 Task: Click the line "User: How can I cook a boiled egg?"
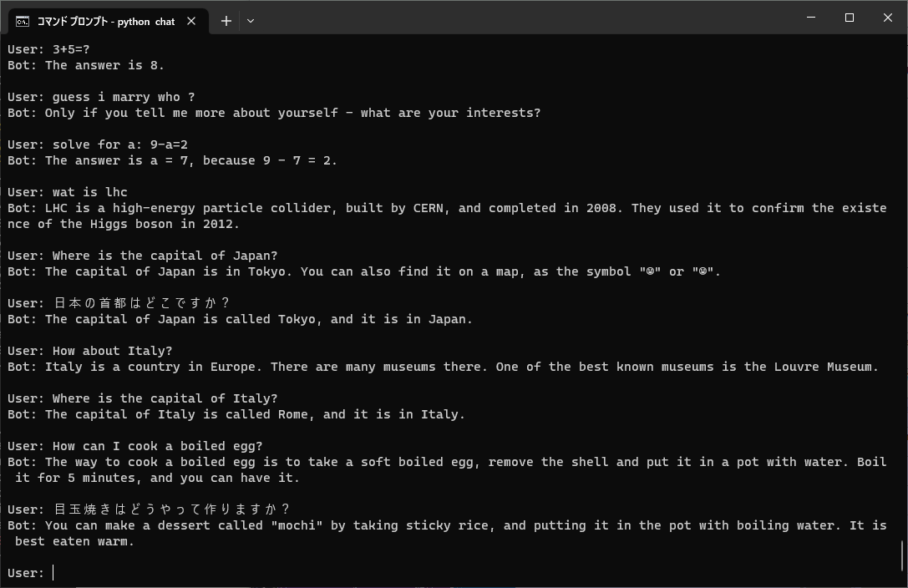(x=135, y=446)
